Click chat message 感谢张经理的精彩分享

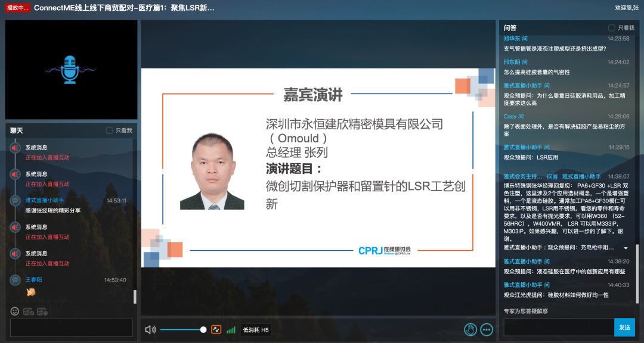click(x=53, y=210)
